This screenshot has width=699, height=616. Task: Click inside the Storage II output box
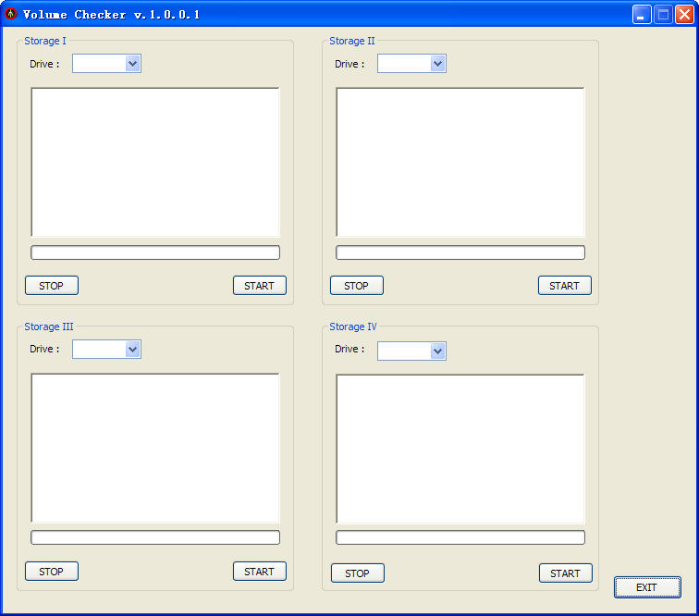point(460,163)
